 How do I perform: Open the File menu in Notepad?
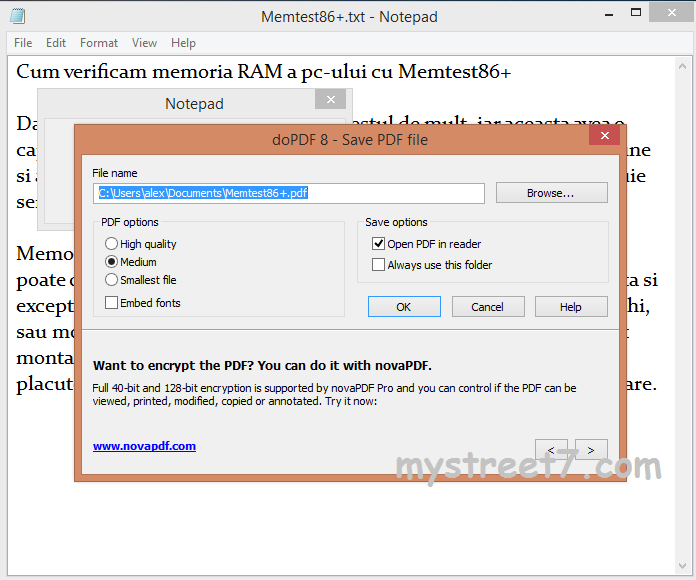click(23, 43)
